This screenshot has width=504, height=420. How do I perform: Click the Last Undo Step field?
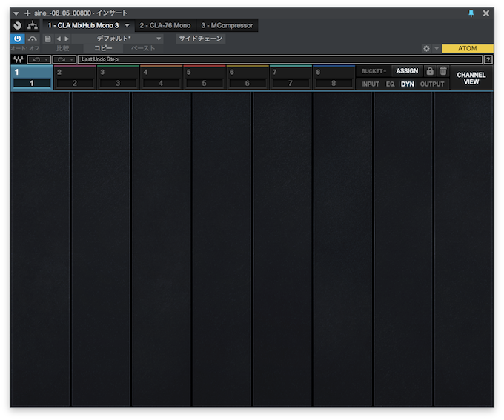point(280,59)
